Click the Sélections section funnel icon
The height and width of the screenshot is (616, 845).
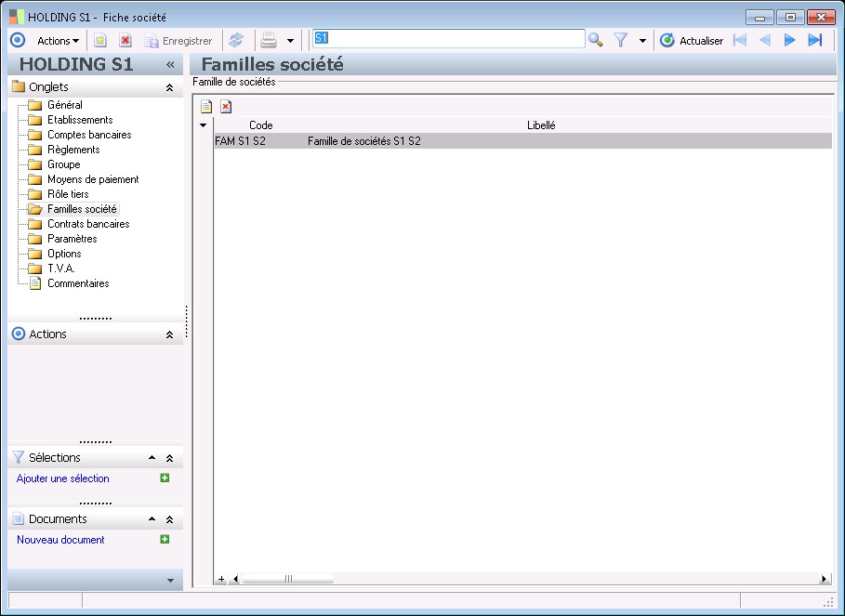pos(19,457)
